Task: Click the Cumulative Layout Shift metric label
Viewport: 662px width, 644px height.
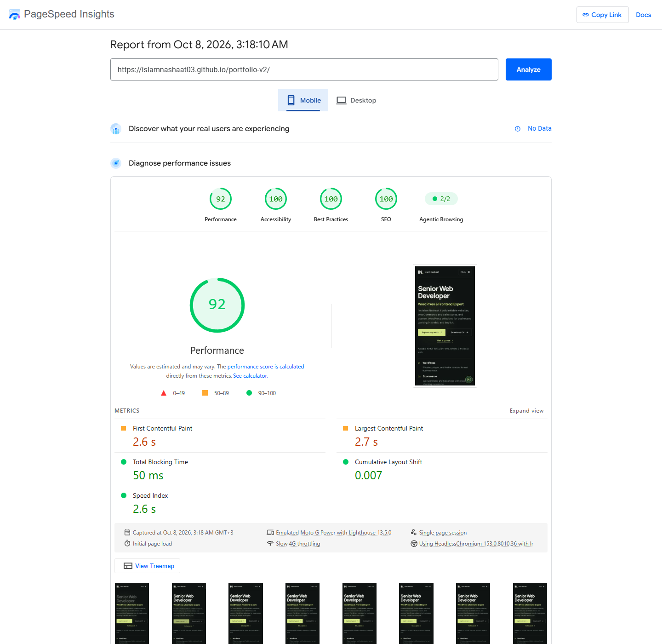Action: click(388, 462)
